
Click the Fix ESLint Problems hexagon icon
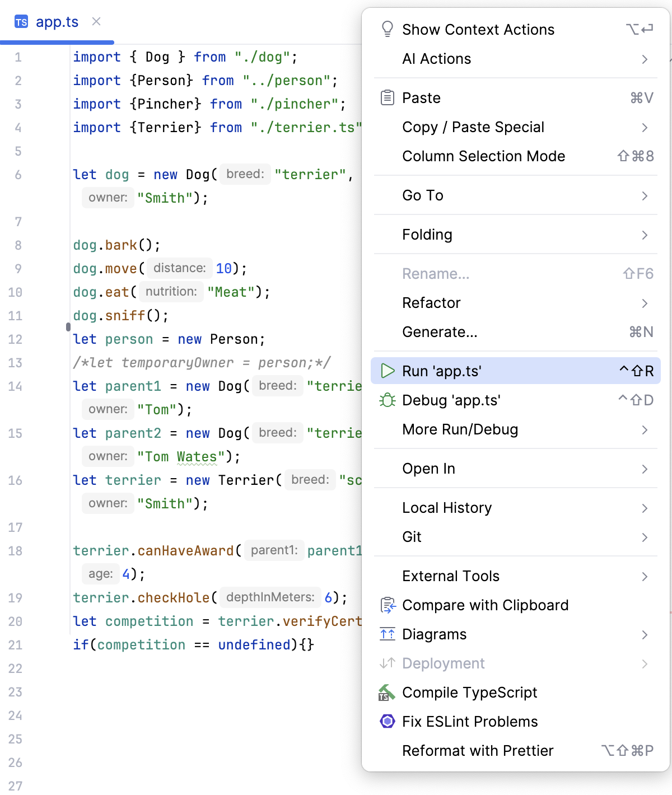pos(387,722)
